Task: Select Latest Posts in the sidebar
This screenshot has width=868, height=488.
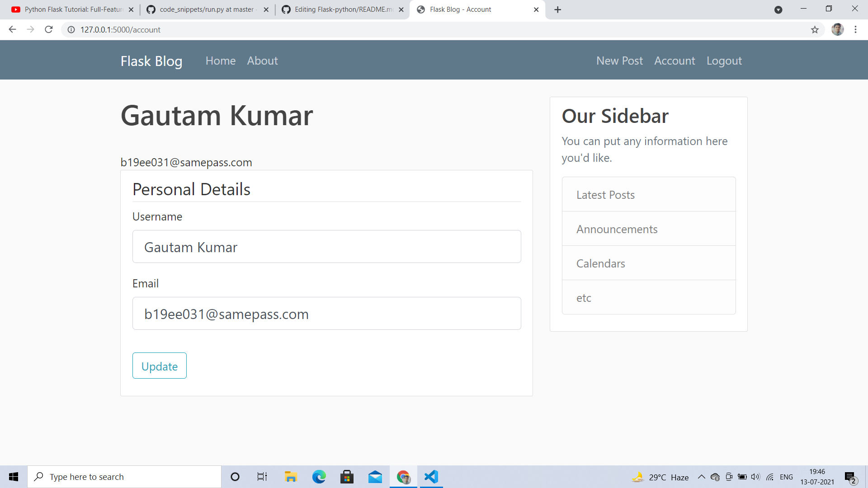Action: pyautogui.click(x=605, y=194)
